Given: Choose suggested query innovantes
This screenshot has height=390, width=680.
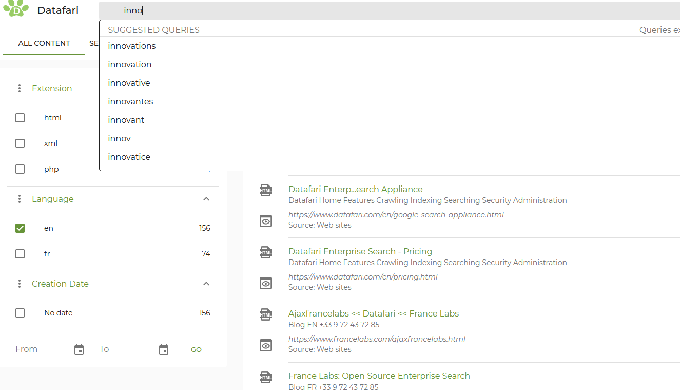Looking at the screenshot, I should point(131,102).
